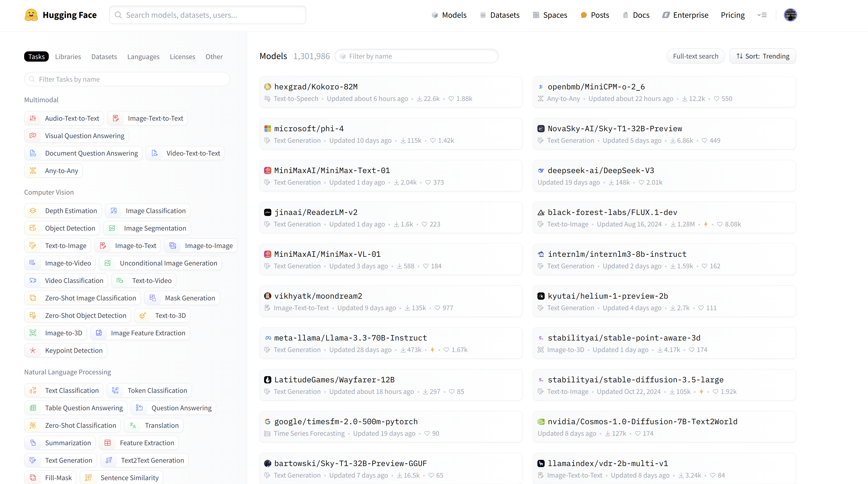
Task: Switch to the Languages tab
Action: click(x=143, y=57)
